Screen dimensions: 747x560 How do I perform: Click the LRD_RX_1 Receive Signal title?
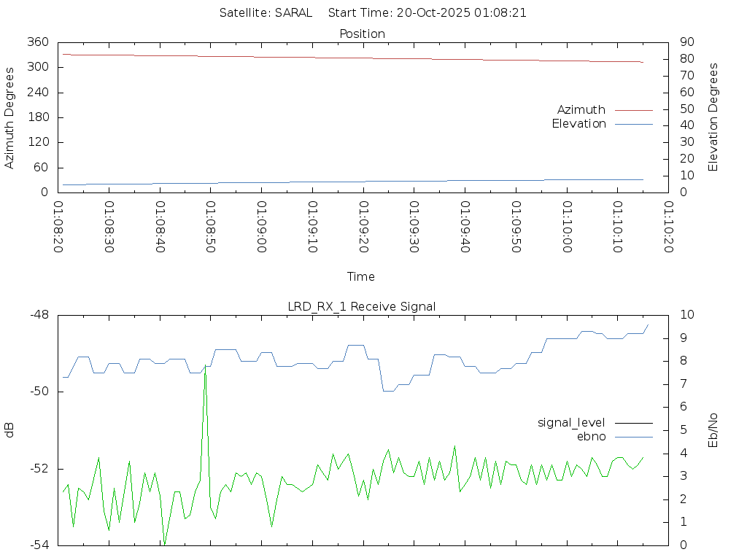click(362, 306)
